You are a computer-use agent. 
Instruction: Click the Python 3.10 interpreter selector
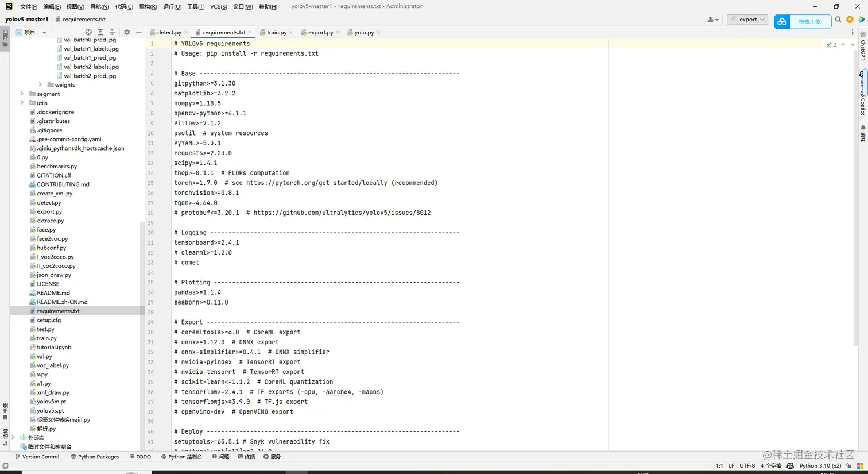coord(820,466)
